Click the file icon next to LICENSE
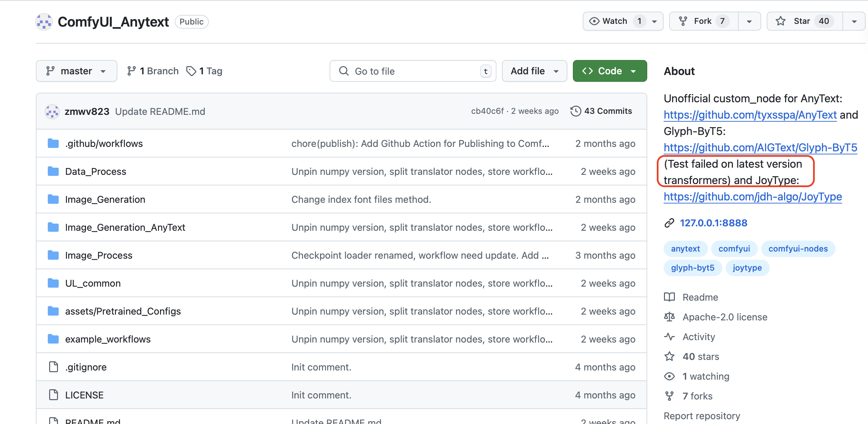This screenshot has width=868, height=424. point(54,395)
